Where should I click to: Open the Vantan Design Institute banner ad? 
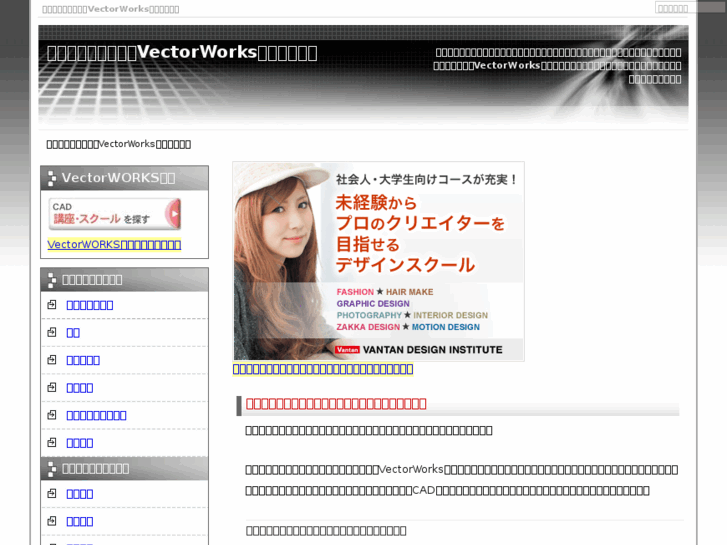click(378, 261)
